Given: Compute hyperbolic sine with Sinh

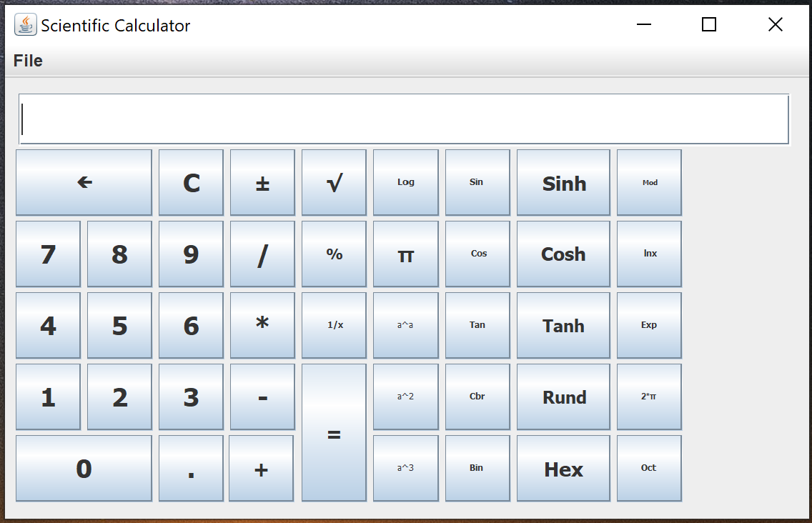Looking at the screenshot, I should pos(563,182).
